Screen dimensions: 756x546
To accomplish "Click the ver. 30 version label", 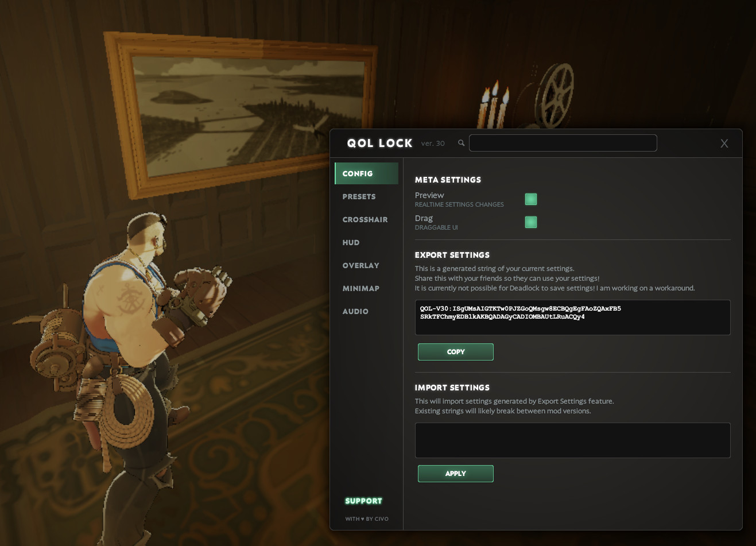I will tap(433, 144).
